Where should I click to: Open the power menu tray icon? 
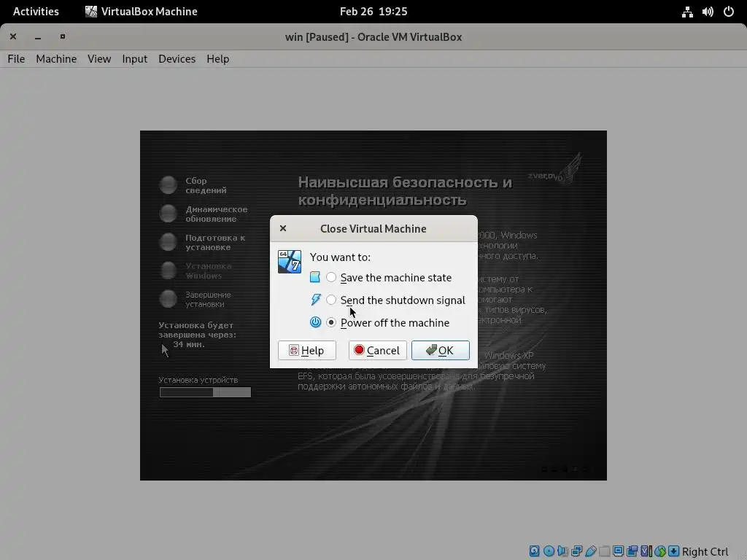coord(729,12)
